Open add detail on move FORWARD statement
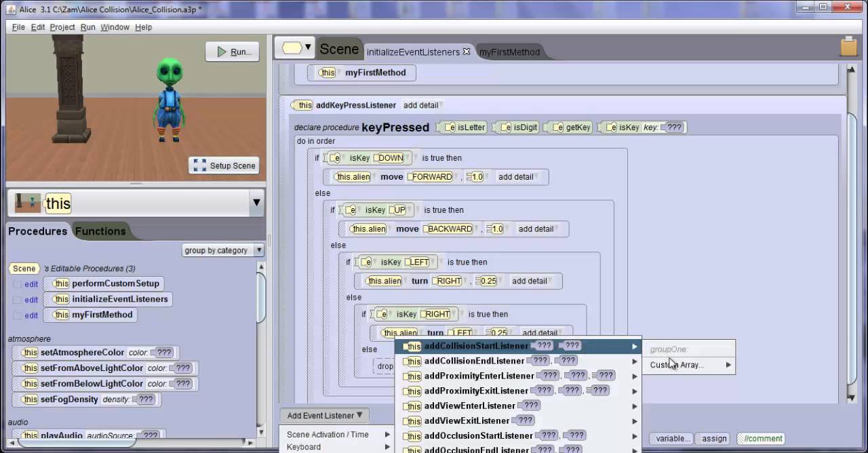Screen dimensions: 868x453 517,177
